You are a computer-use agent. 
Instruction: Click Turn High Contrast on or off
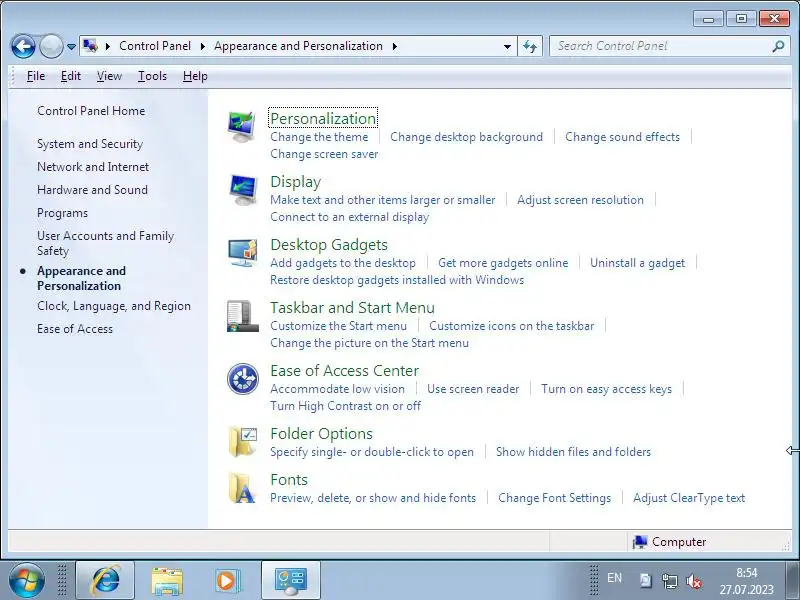(345, 406)
